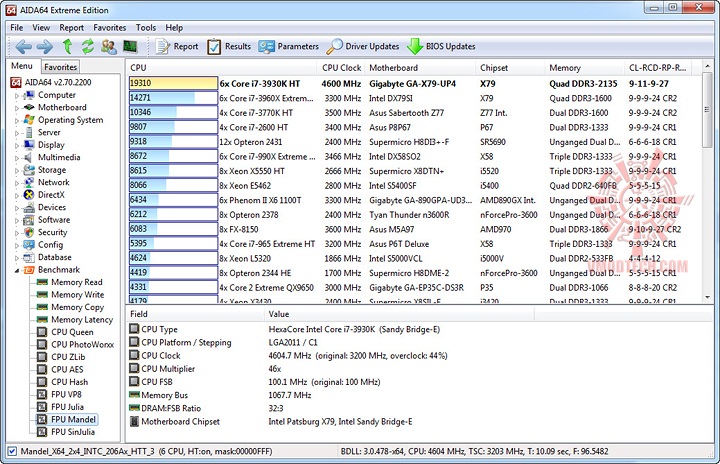This screenshot has width=720, height=464.
Task: Select the Network icon in the tree
Action: 28,182
